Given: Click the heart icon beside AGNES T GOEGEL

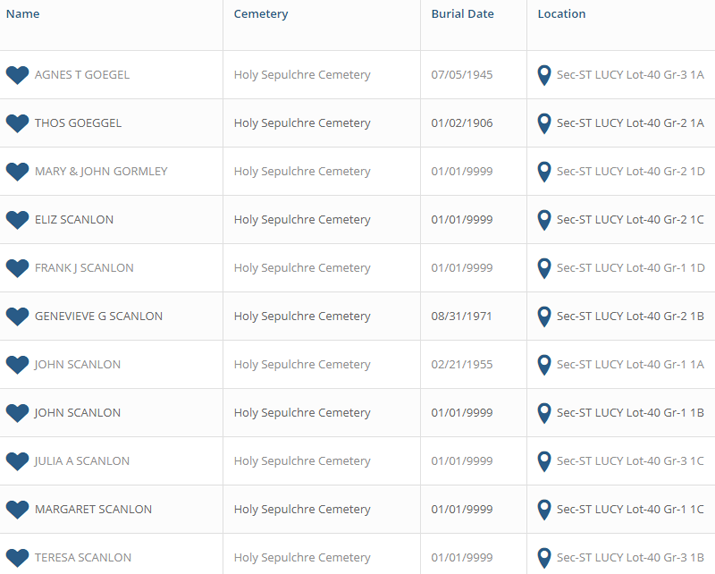Looking at the screenshot, I should (x=17, y=75).
